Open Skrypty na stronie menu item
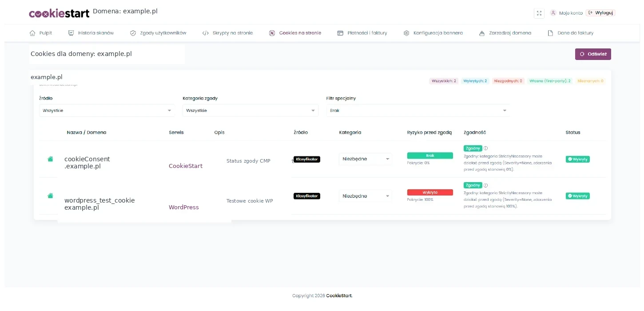The height and width of the screenshot is (311, 644). 227,33
